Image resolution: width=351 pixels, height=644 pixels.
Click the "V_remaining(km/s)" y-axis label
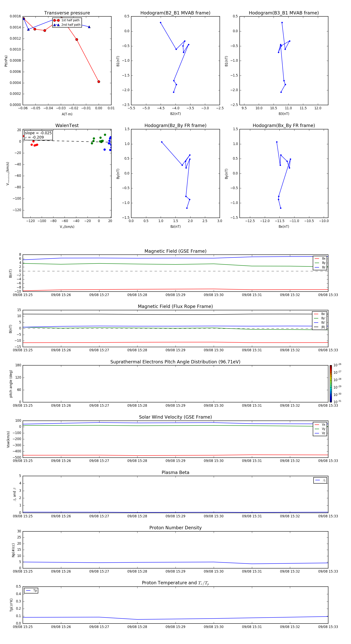[x=8, y=173]
